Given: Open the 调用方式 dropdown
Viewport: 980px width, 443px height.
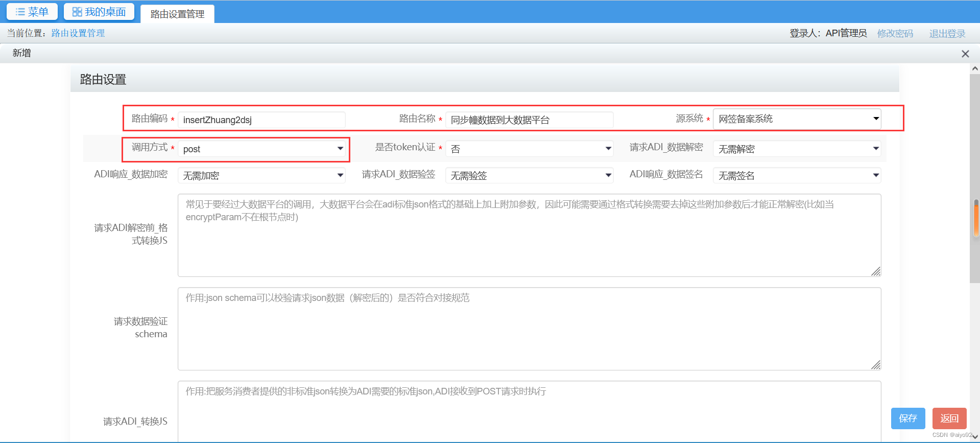Looking at the screenshot, I should 261,149.
